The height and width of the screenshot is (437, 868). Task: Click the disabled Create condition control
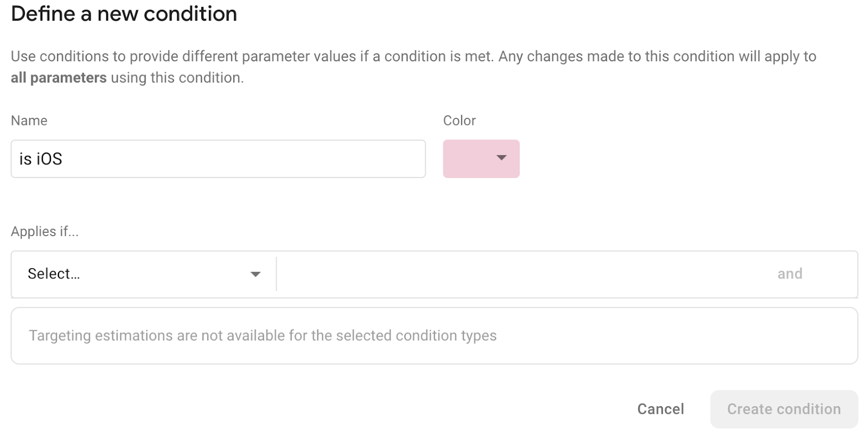point(783,409)
